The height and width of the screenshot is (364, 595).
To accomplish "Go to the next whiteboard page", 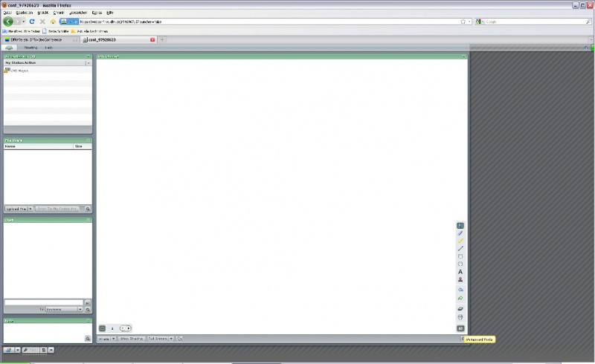I will (x=128, y=328).
